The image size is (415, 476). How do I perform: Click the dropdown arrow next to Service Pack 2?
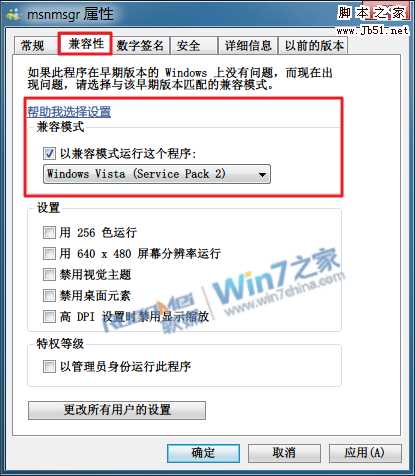pos(263,174)
